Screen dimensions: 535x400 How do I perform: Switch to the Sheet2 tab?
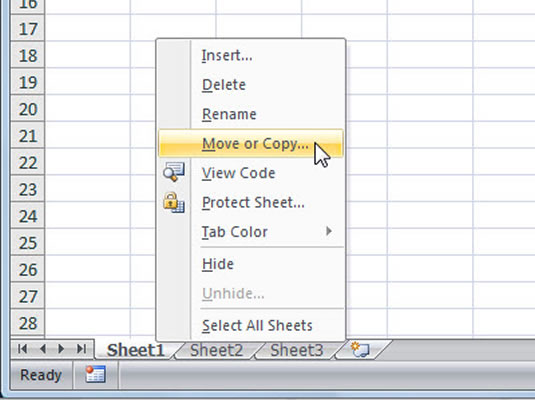coord(216,350)
